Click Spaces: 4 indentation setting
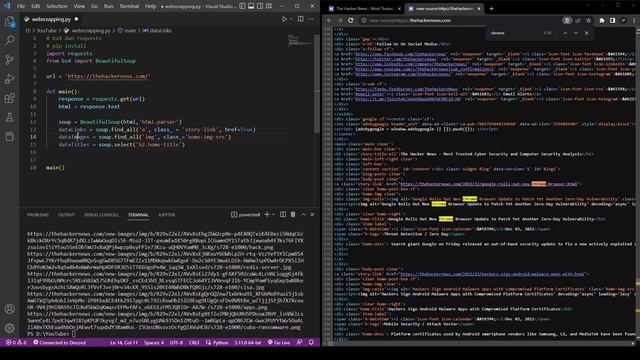640x360 pixels. (x=154, y=342)
